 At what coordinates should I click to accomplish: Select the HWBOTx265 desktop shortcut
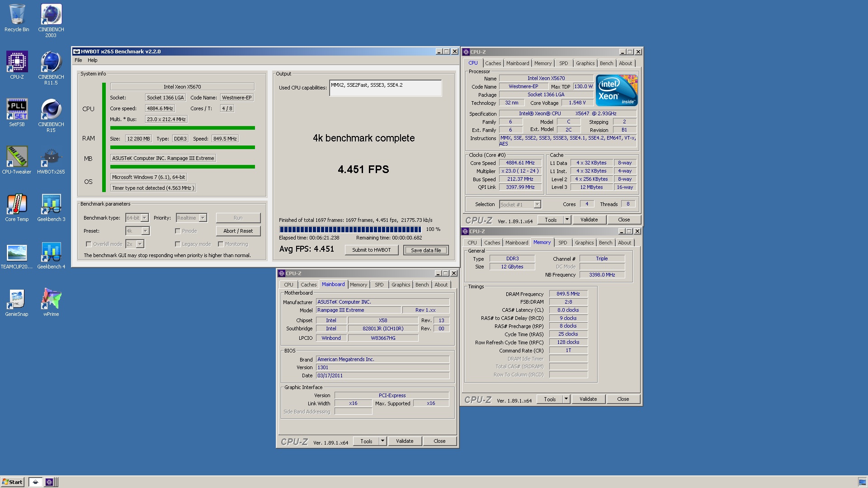(x=51, y=160)
